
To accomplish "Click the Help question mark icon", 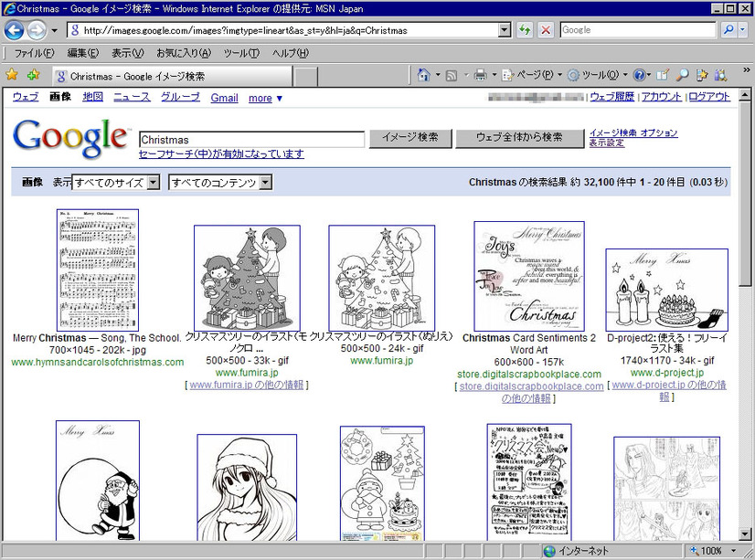I will point(639,75).
